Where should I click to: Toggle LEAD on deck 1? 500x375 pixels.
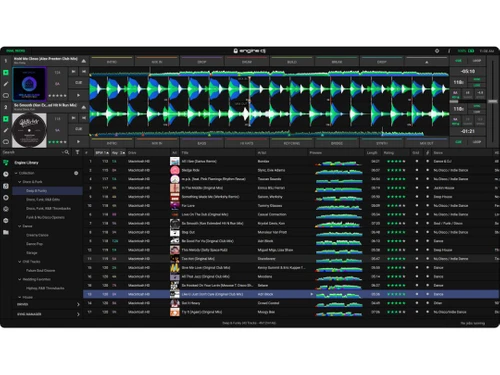477,85
